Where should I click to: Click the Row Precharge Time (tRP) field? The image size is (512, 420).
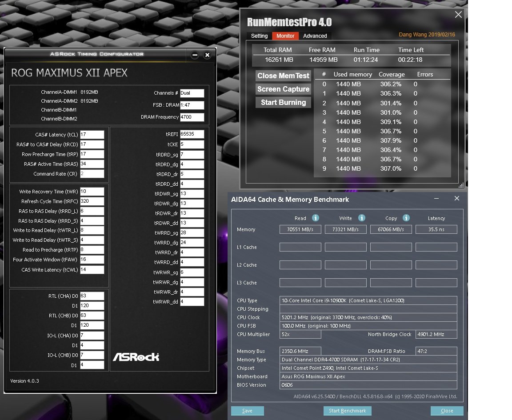click(92, 154)
